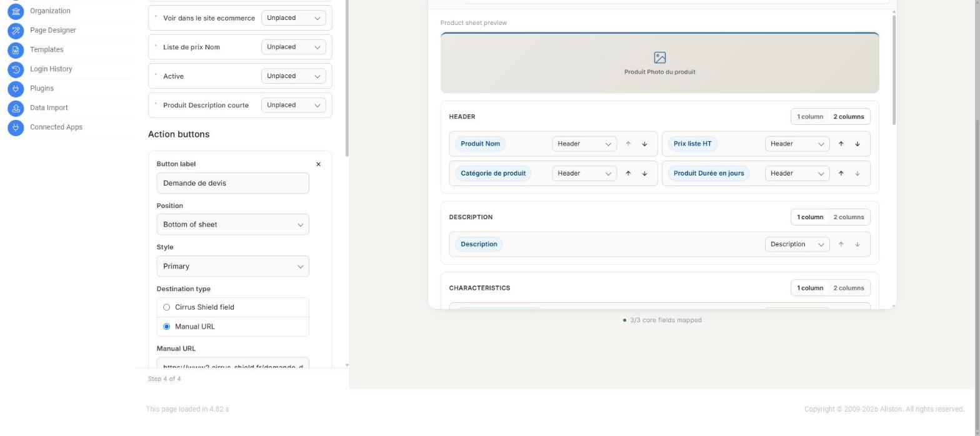Click the 'Product sheet preview' label
Image resolution: width=980 pixels, height=436 pixels.
[x=474, y=23]
